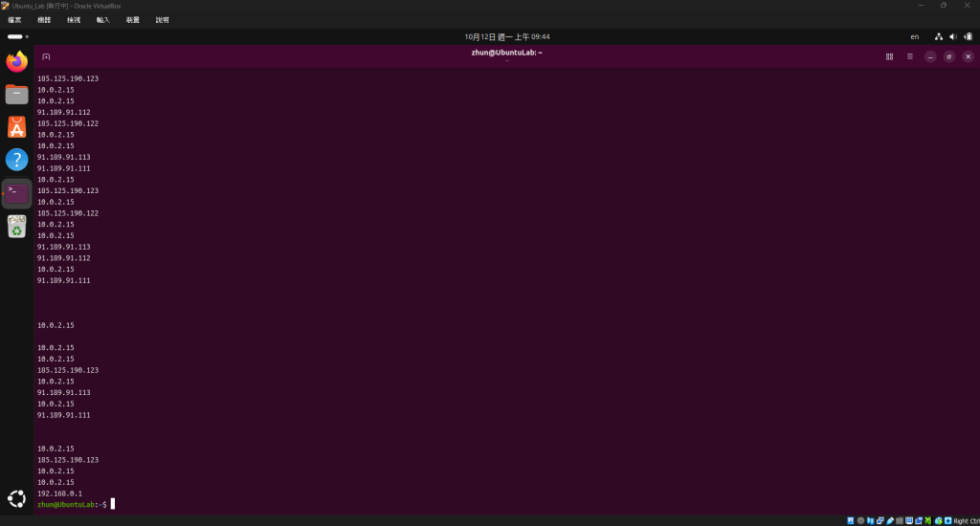Click the VirtualBox network adapter status icon
980x526 pixels.
880,520
